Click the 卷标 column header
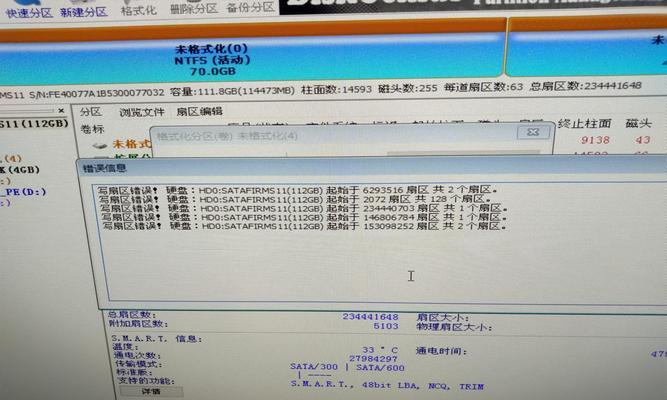This screenshot has height=400, width=667. pos(92,129)
